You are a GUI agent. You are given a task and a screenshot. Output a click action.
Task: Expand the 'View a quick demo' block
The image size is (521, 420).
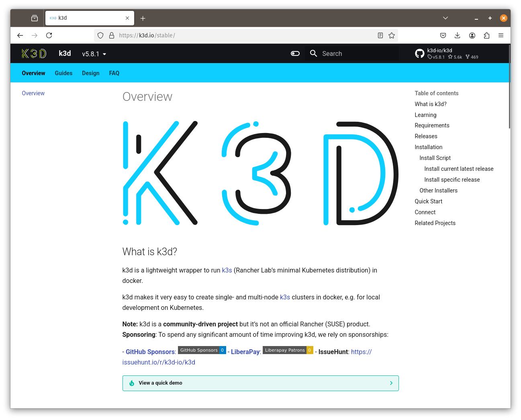(260, 383)
